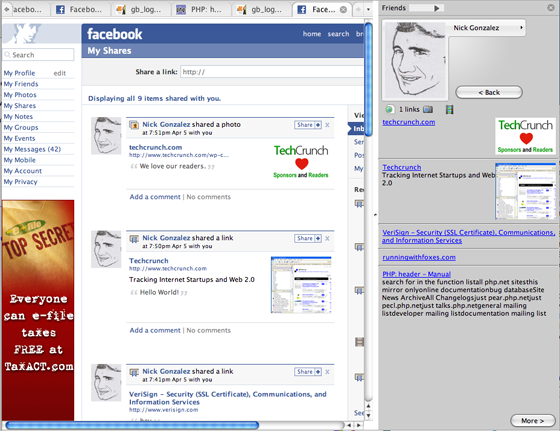Add a comment on Techcrunch link post

(x=155, y=330)
